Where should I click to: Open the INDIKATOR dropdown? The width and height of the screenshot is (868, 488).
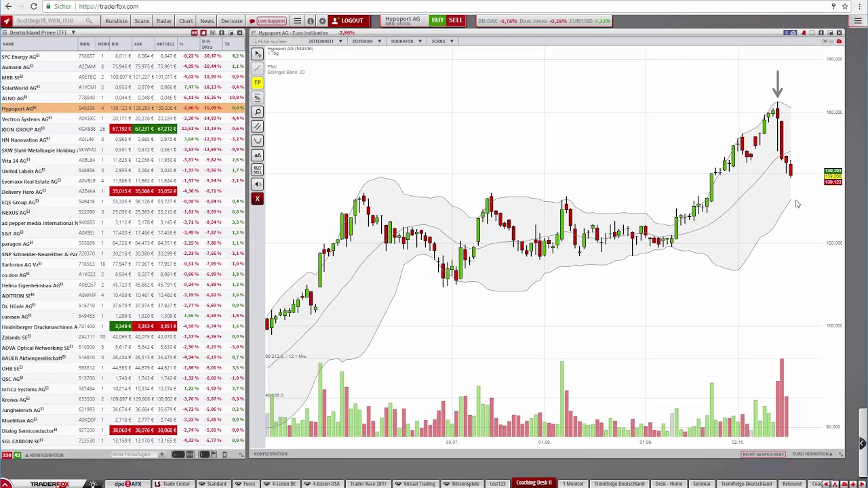coord(406,41)
